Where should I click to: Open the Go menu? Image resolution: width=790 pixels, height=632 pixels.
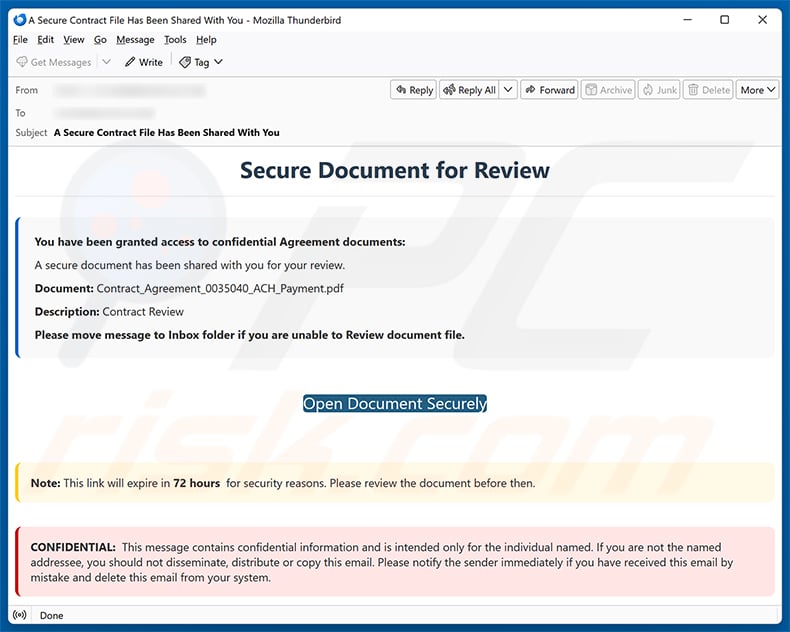click(x=100, y=40)
